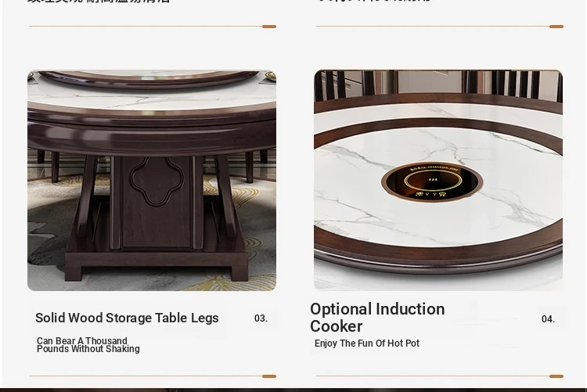Viewport: 587px width, 392px height.
Task: Select the "Optional Induction Cooker" heading
Action: coord(377,318)
